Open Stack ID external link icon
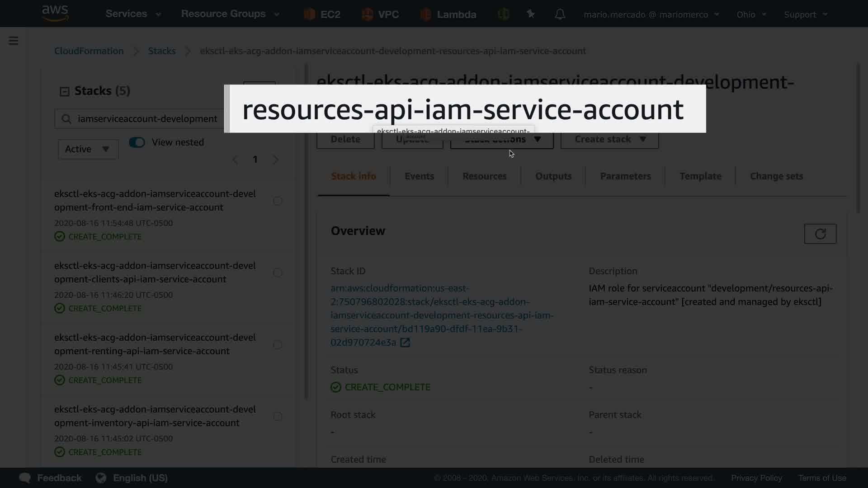The height and width of the screenshot is (488, 868). pyautogui.click(x=405, y=343)
